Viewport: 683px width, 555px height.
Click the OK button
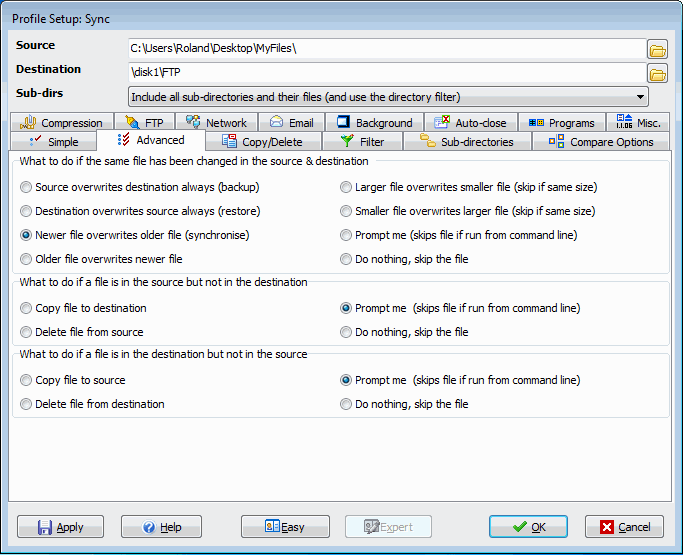click(528, 527)
